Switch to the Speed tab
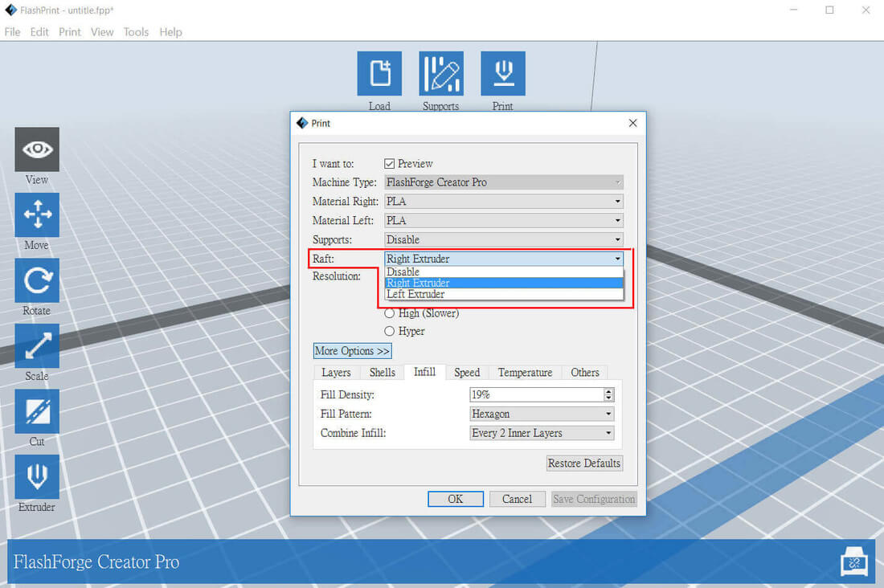Image resolution: width=884 pixels, height=588 pixels. 467,373
